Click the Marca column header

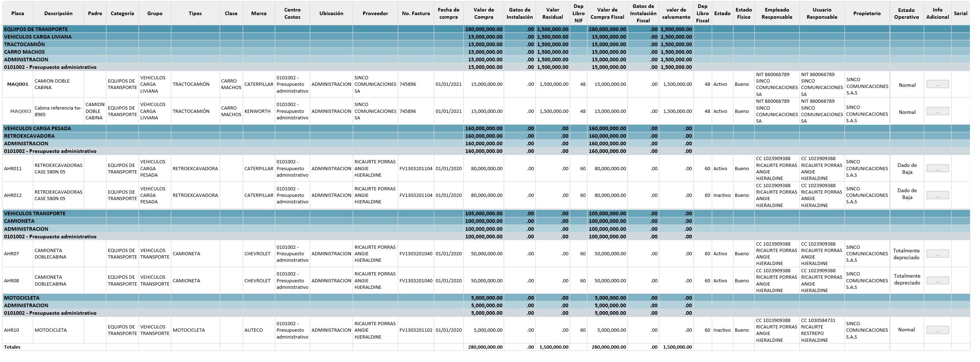(259, 13)
